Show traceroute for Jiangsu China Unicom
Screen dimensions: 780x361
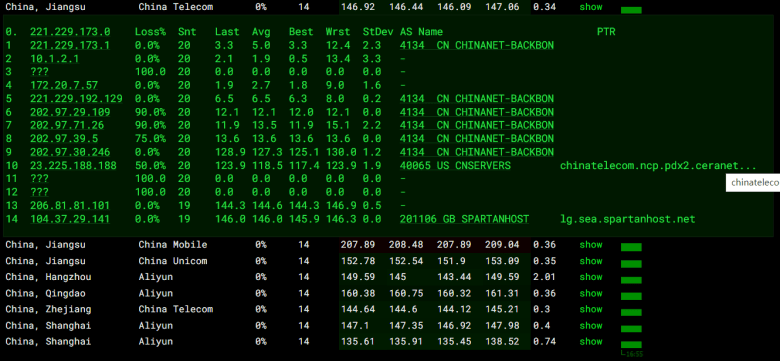pyautogui.click(x=590, y=261)
